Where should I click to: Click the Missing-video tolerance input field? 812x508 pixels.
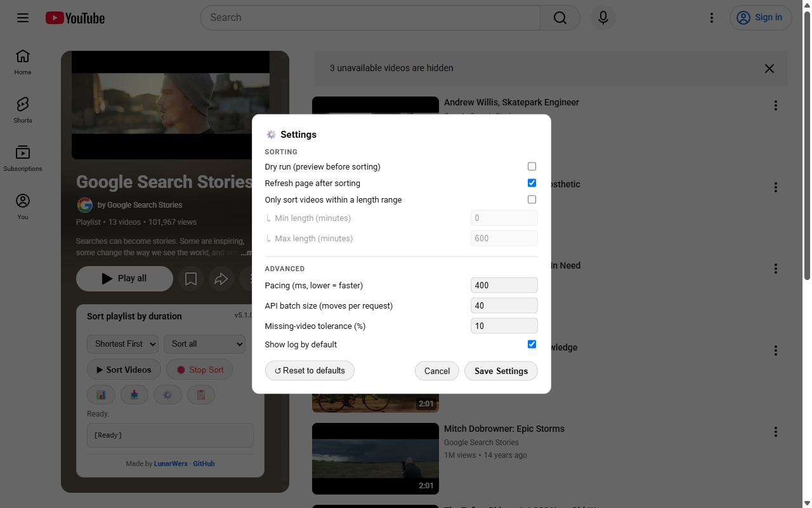tap(504, 326)
